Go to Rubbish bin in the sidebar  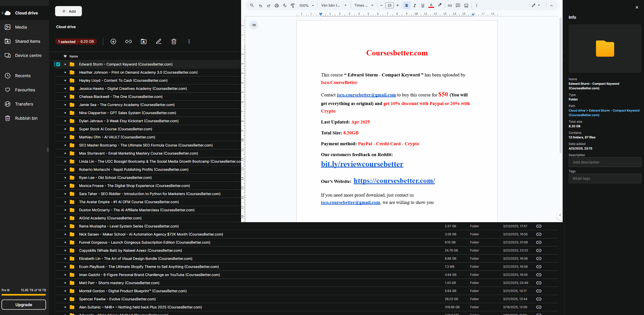pyautogui.click(x=26, y=118)
